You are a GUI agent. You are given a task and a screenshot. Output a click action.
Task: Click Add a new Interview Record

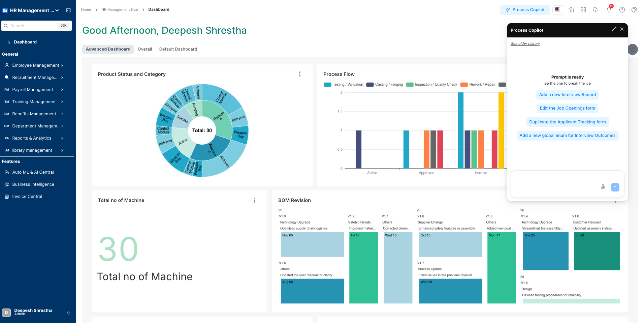coord(567,94)
